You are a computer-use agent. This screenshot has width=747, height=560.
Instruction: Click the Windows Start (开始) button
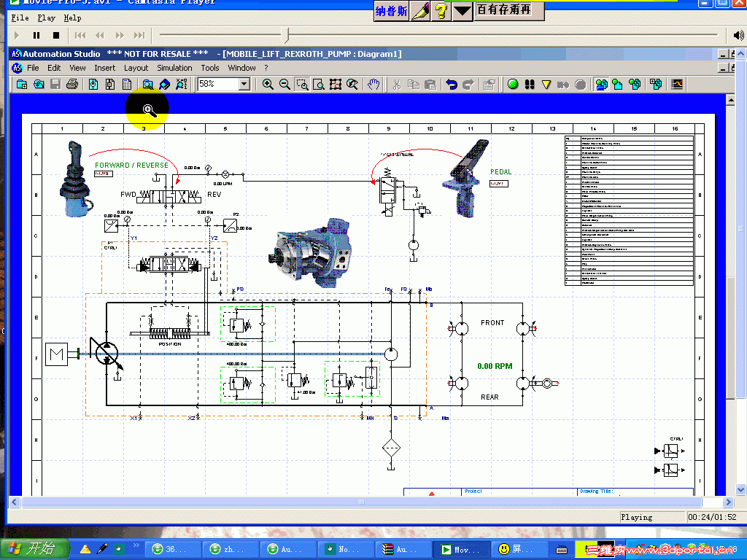pos(35,548)
